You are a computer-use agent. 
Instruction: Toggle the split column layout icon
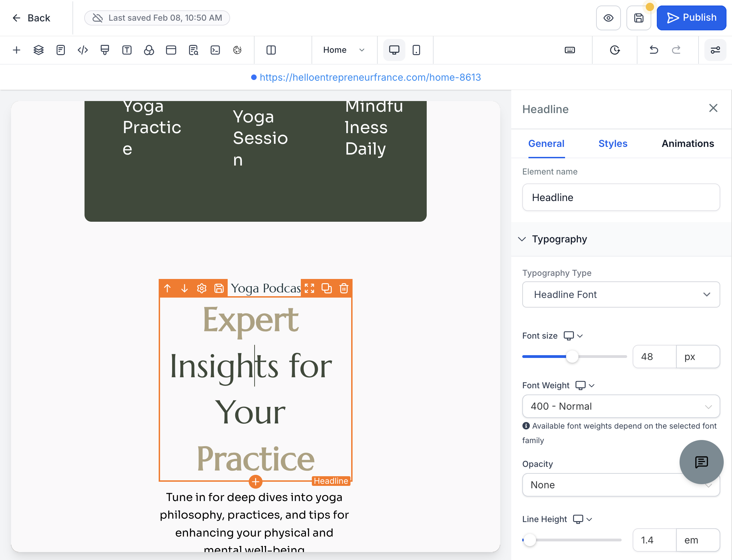[x=271, y=50]
